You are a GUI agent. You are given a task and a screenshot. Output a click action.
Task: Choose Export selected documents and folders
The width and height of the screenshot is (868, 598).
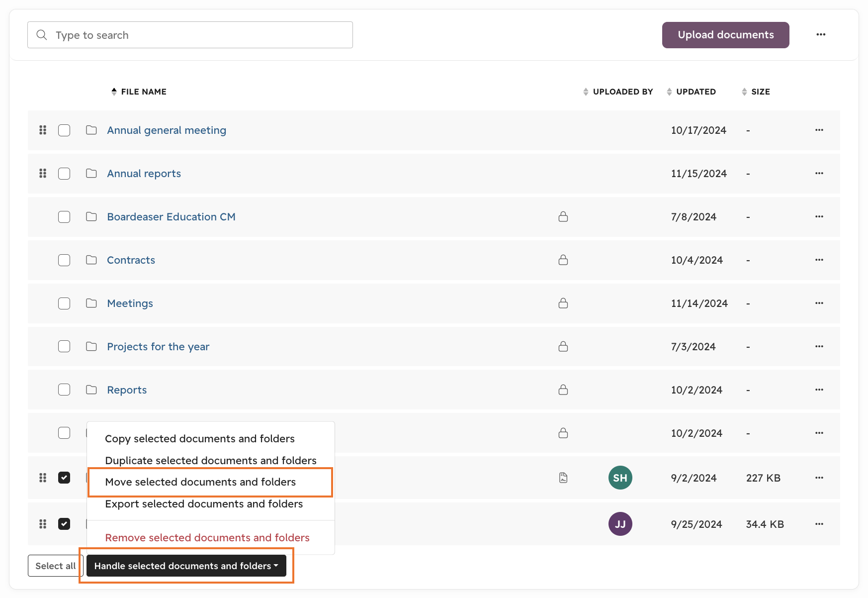coord(204,504)
